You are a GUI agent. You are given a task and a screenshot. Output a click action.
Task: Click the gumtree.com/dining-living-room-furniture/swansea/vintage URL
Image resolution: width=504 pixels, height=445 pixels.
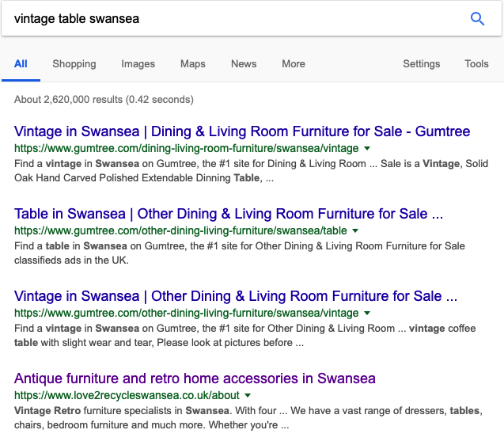pyautogui.click(x=187, y=148)
